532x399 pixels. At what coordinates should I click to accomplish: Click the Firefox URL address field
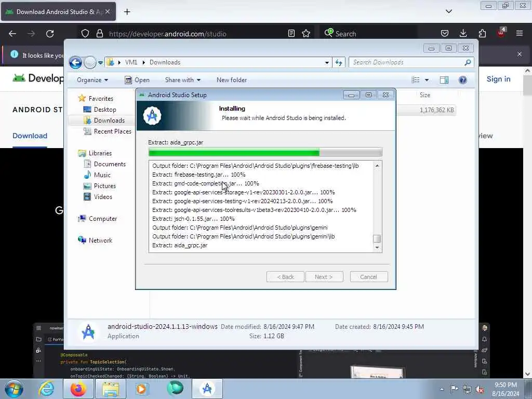(197, 34)
